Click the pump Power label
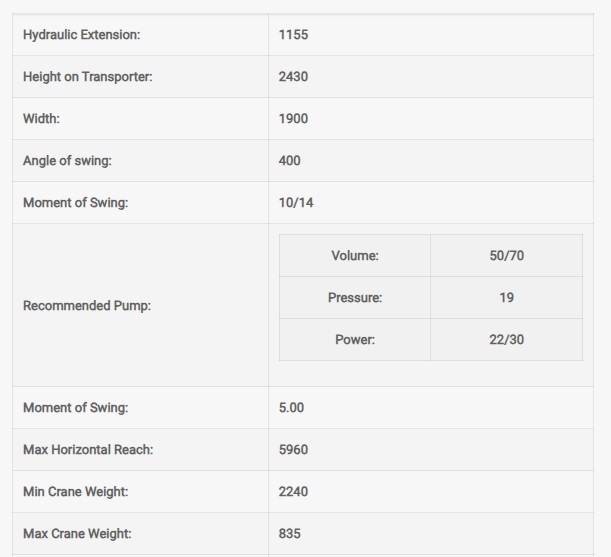This screenshot has height=557, width=611. pos(355,340)
